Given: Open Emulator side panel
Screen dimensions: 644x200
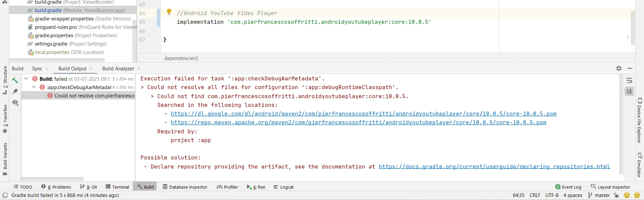Looking at the screenshot, I should pyautogui.click(x=639, y=165).
